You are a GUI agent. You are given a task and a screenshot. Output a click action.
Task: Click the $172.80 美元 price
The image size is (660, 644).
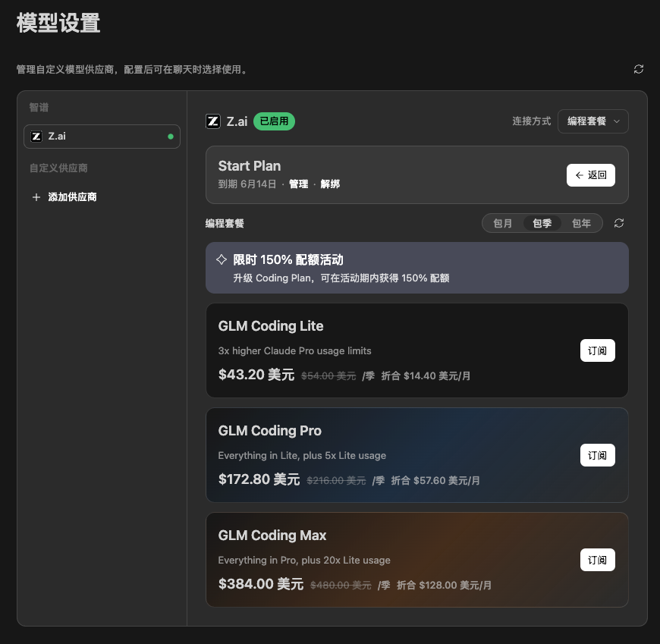[x=259, y=479]
